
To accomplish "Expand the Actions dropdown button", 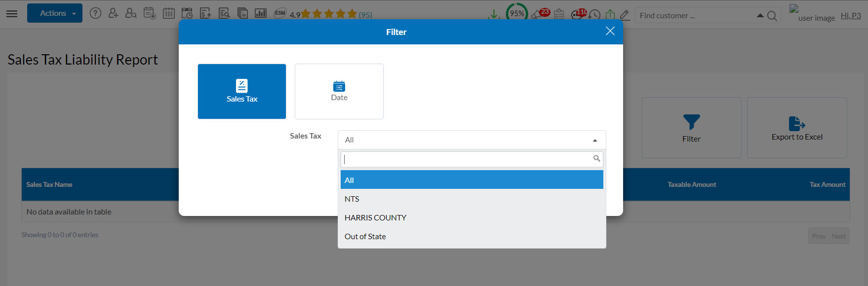I will [54, 13].
